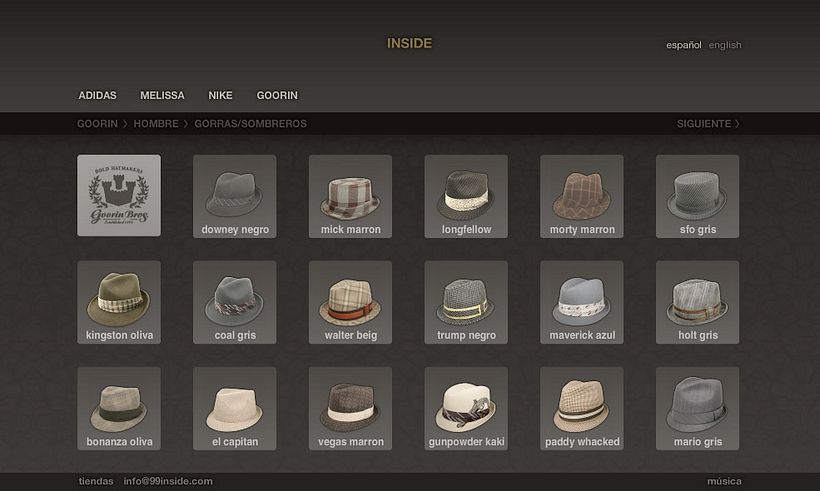Open the walter beig hat
This screenshot has height=491, width=820.
[x=350, y=302]
